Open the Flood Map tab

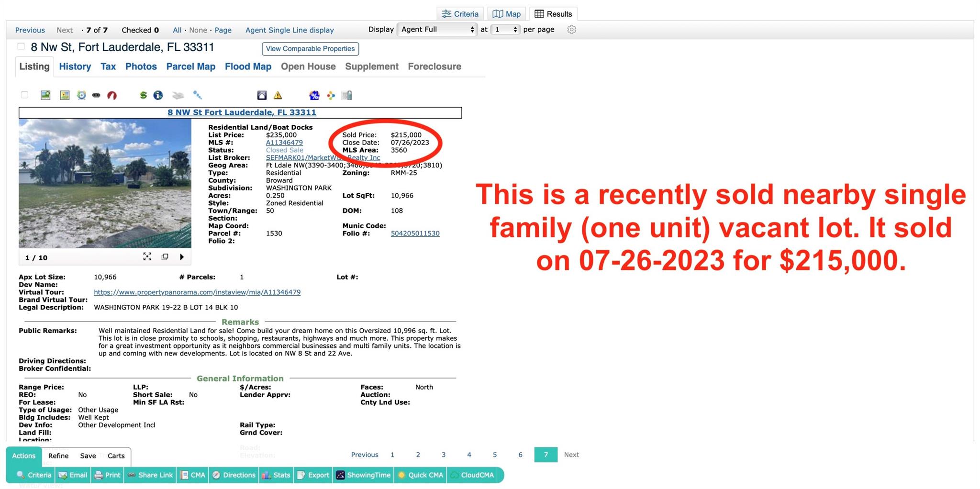point(248,67)
